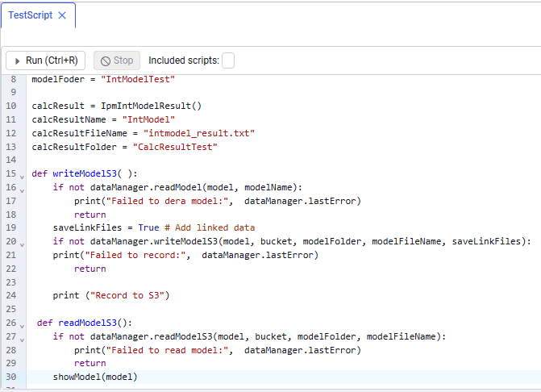
Task: Click the Included scripts input box
Action: tap(228, 60)
